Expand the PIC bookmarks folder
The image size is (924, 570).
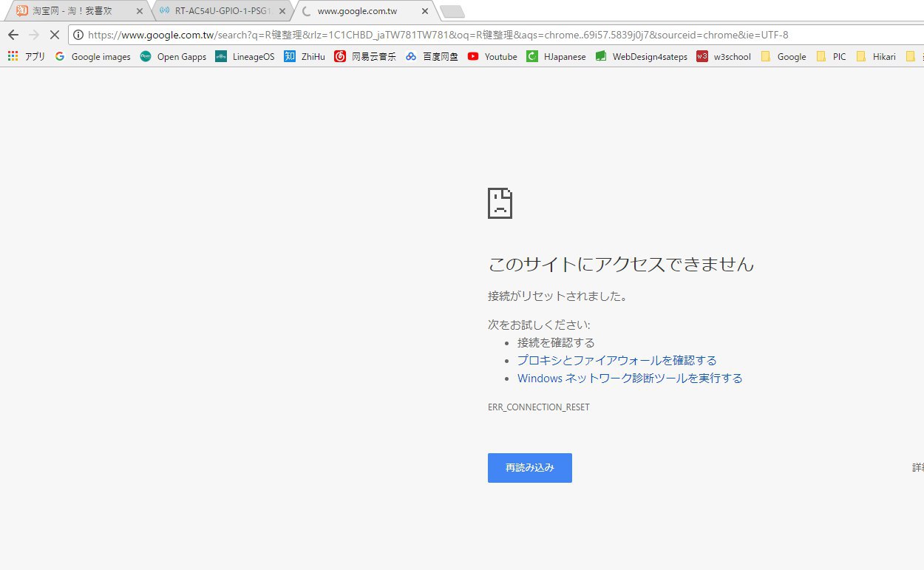(832, 56)
